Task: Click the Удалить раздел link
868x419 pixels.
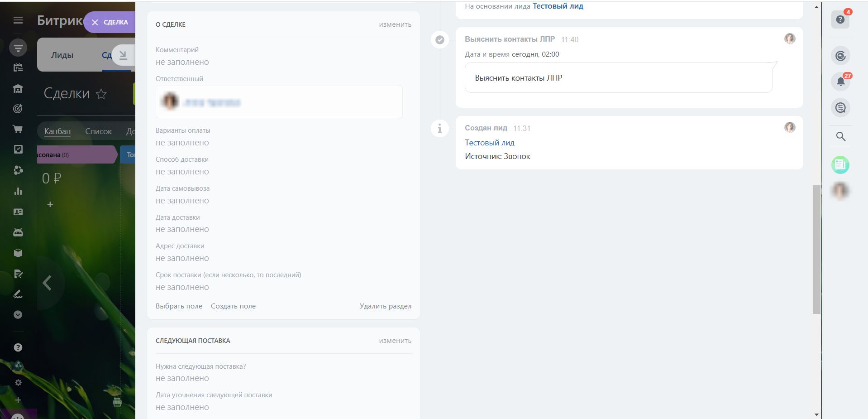Action: [386, 306]
